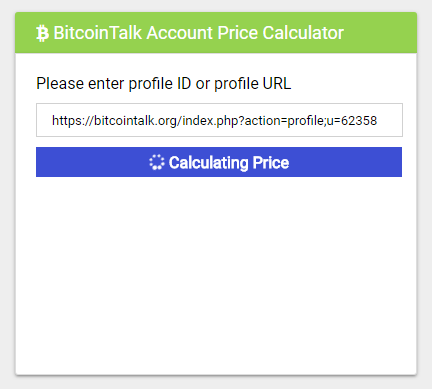Click the word 'Calculator' in the header
432x389 pixels.
[303, 33]
